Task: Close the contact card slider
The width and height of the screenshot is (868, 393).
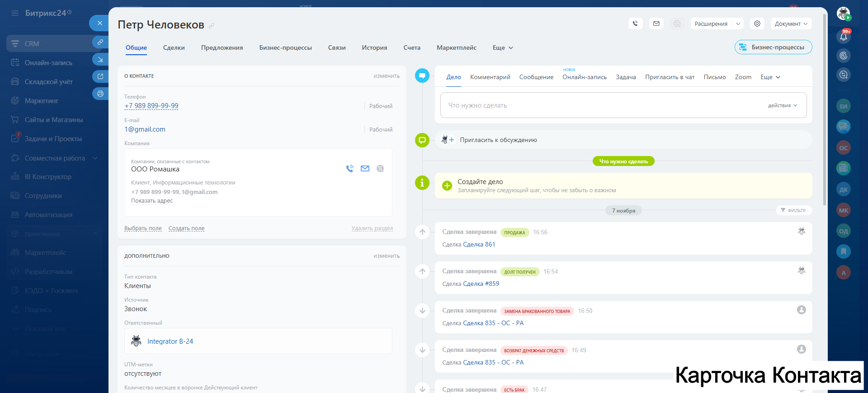Action: [x=99, y=23]
